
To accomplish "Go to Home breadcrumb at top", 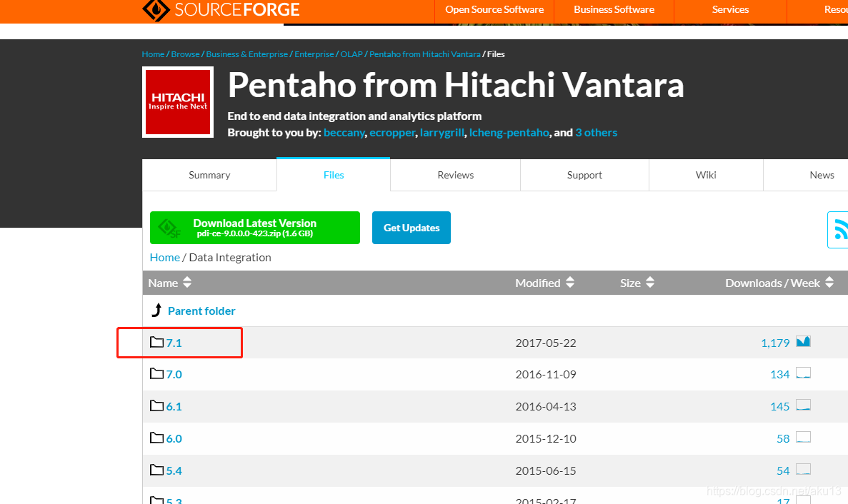I will (x=153, y=54).
